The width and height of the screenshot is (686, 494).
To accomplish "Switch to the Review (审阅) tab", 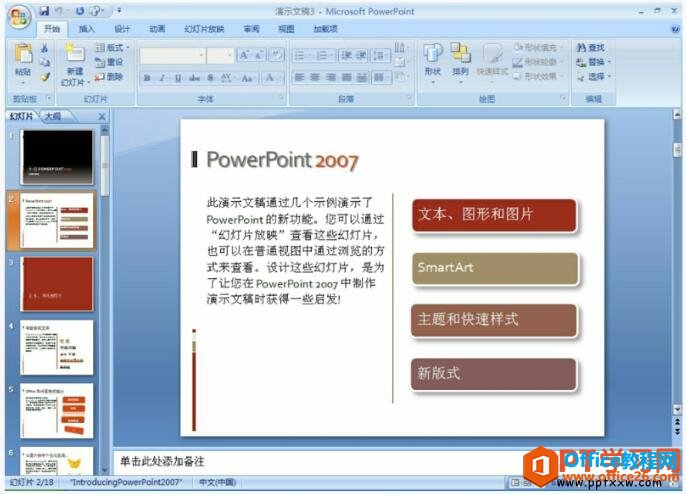I will pyautogui.click(x=252, y=29).
